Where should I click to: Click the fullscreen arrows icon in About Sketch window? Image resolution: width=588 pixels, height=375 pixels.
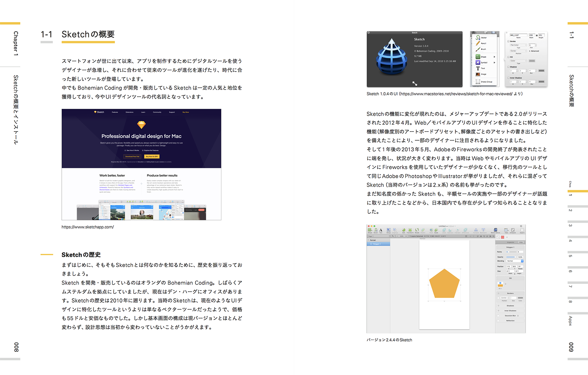[415, 84]
